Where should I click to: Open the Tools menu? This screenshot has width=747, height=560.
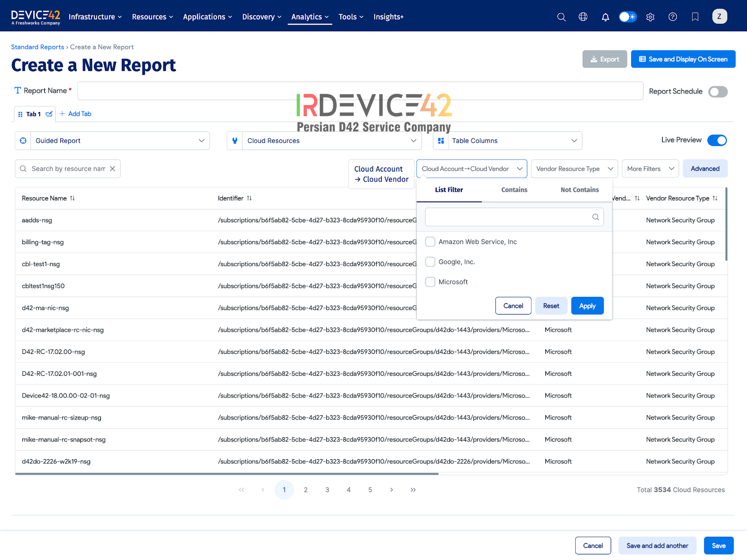[351, 17]
